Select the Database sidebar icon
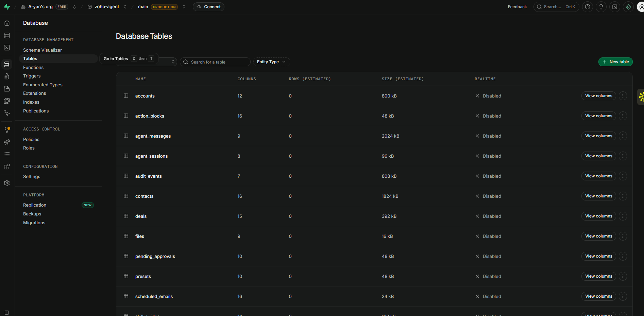Viewport: 644px width, 316px height. (7, 64)
